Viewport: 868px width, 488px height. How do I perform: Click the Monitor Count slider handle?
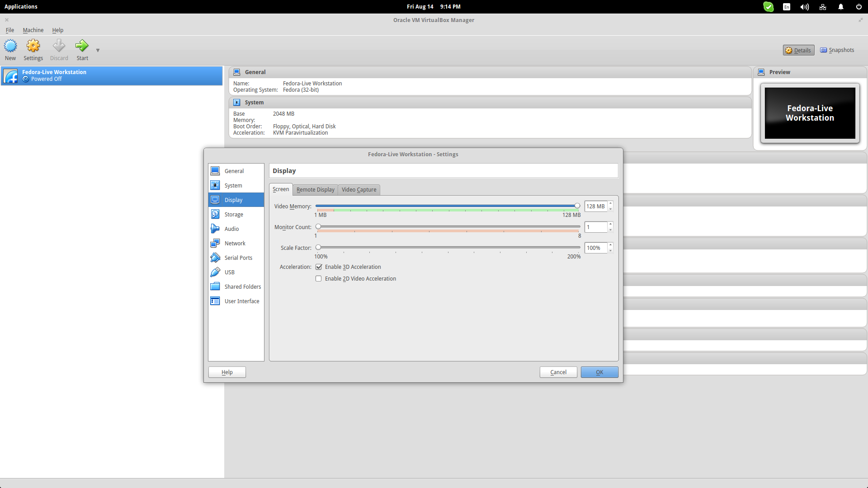[318, 227]
